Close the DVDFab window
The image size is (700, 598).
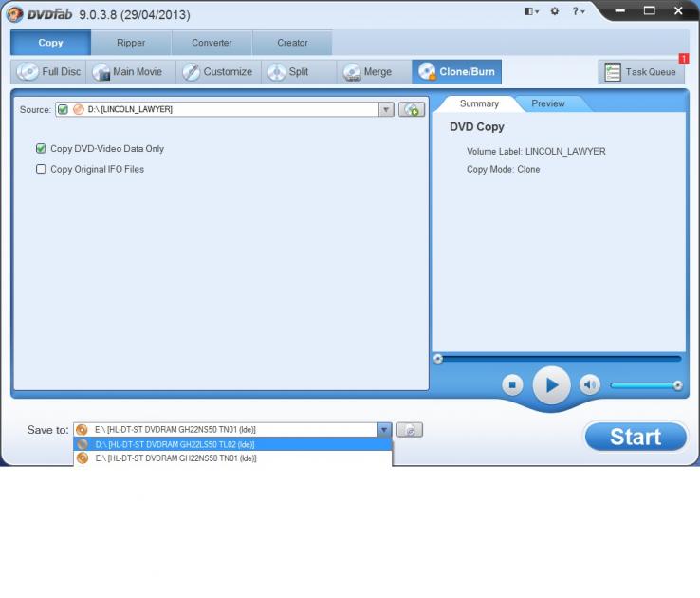point(678,10)
